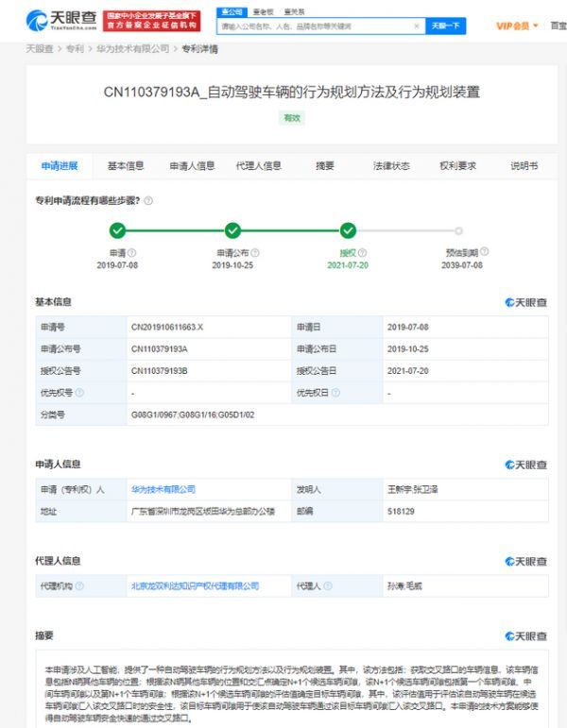The width and height of the screenshot is (567, 728).
Task: Select postal code 518129
Action: [x=401, y=511]
